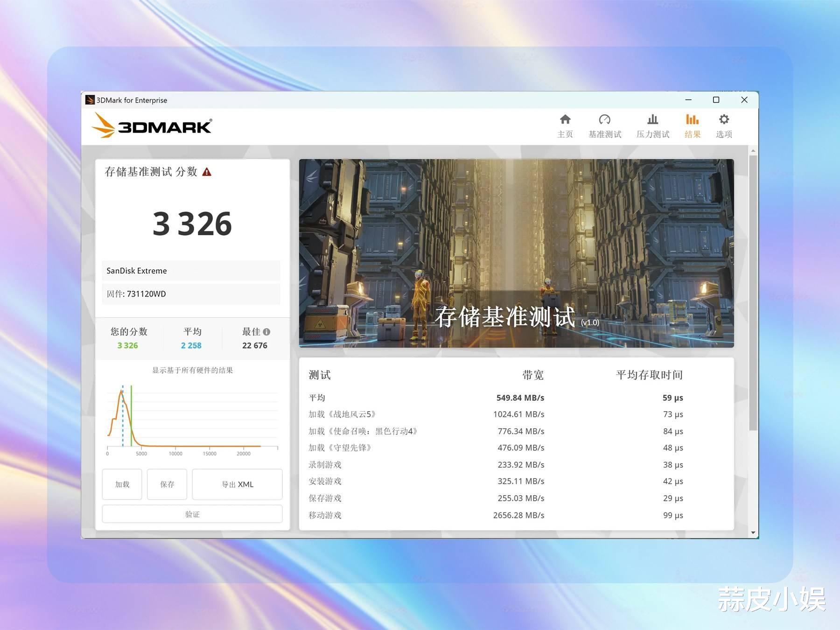Viewport: 840px width, 630px height.
Task: Click the 显示基于所有硬件的结果 caption
Action: pyautogui.click(x=192, y=370)
